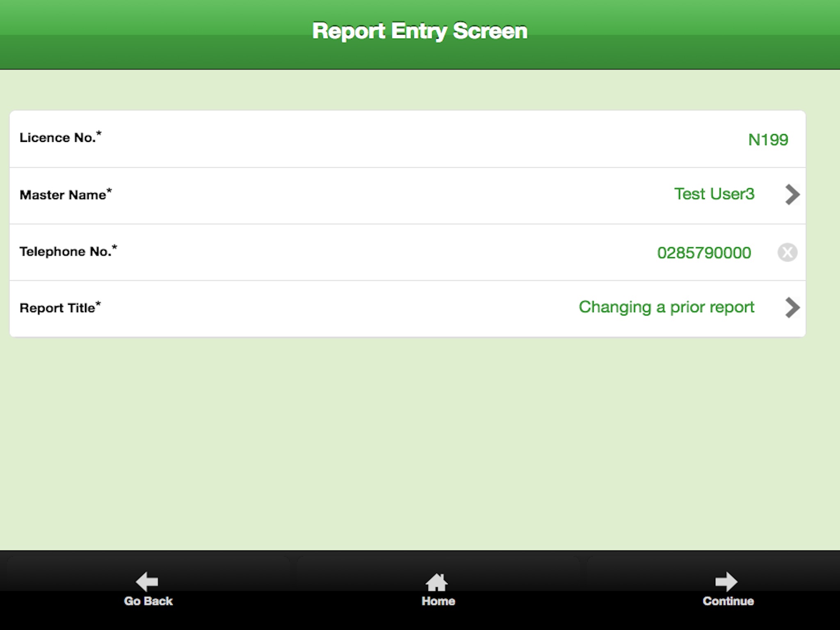Expand the Master Name dropdown
This screenshot has height=630, width=840.
click(791, 194)
